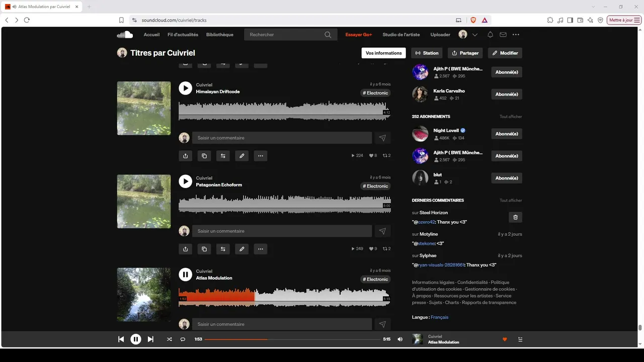This screenshot has height=362, width=644.
Task: Show all derniers commentaires via Tout afficher
Action: click(511, 201)
